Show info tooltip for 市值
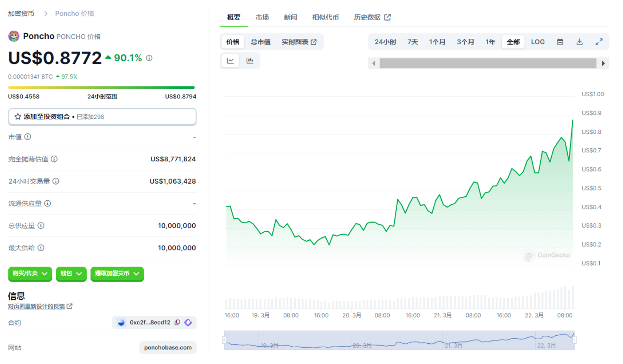This screenshot has width=623, height=364. [28, 137]
